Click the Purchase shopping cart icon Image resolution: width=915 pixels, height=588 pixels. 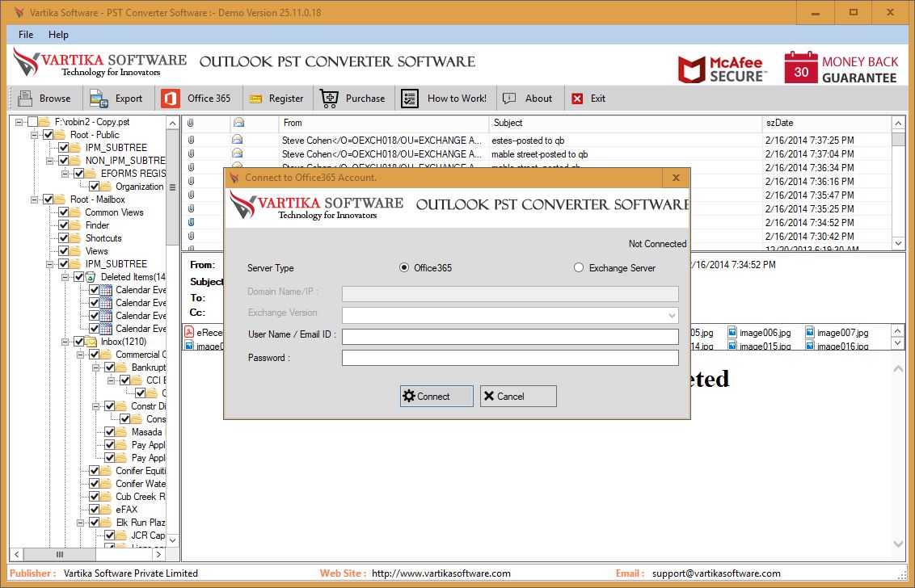click(329, 99)
